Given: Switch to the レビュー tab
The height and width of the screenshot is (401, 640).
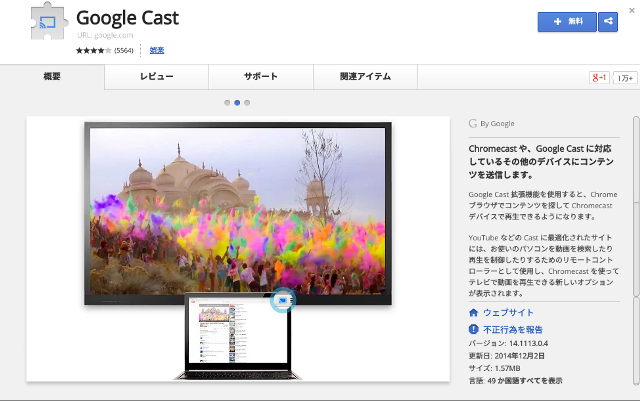Looking at the screenshot, I should point(156,77).
